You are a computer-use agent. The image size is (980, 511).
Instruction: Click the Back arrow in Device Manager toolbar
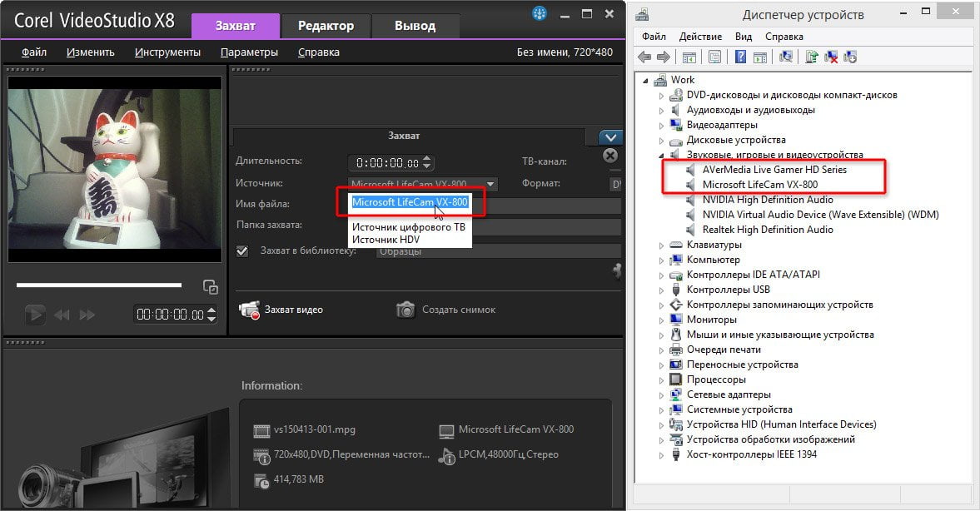coord(644,57)
